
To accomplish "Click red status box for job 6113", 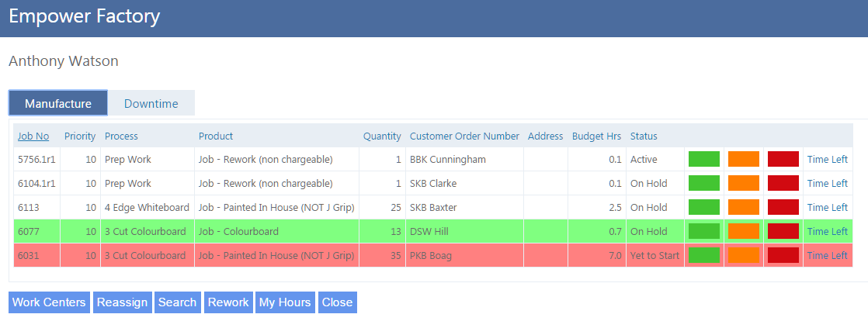I will click(x=783, y=207).
